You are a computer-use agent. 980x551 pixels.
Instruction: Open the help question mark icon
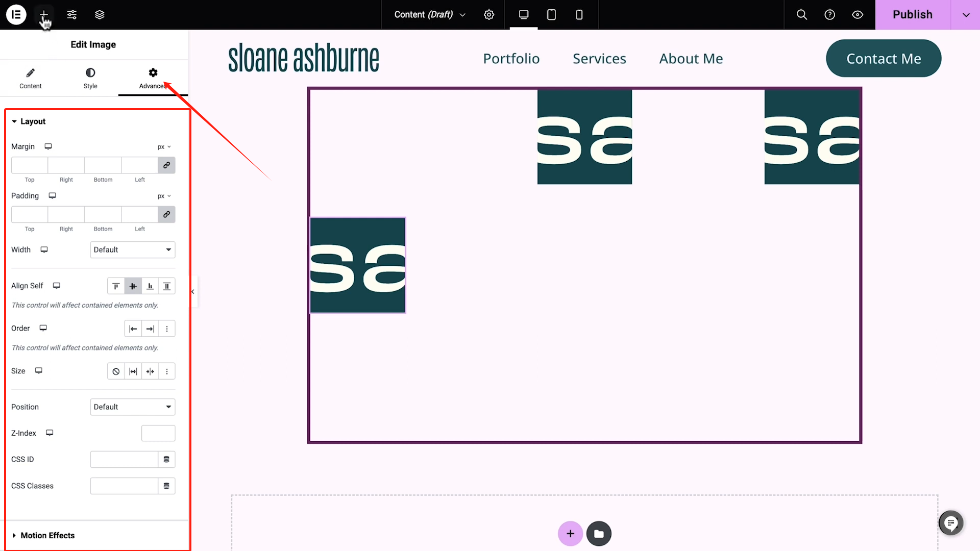coord(830,14)
